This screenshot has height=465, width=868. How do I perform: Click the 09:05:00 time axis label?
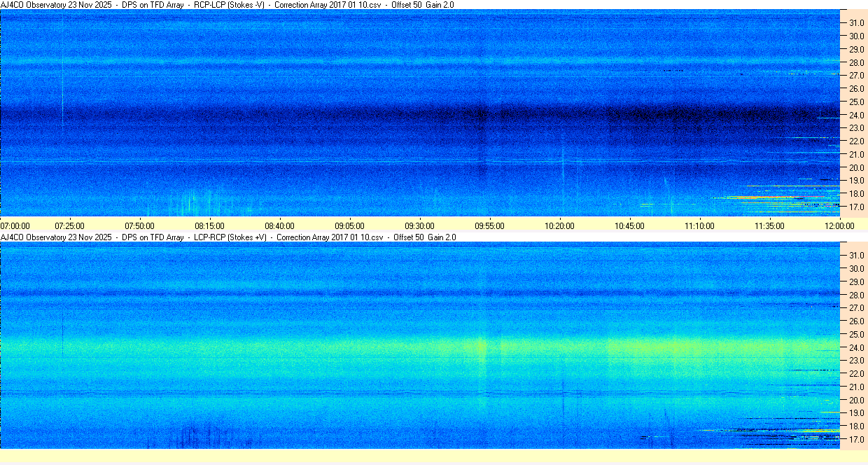[349, 225]
